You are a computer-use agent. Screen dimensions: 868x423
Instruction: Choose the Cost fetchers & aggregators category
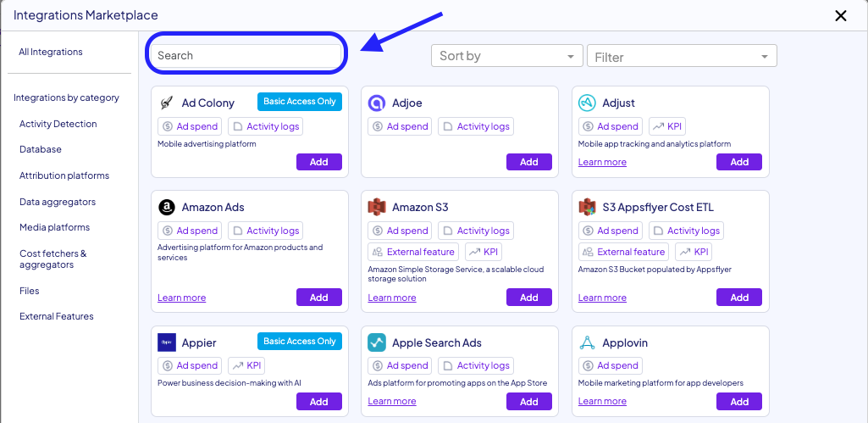[x=53, y=259]
